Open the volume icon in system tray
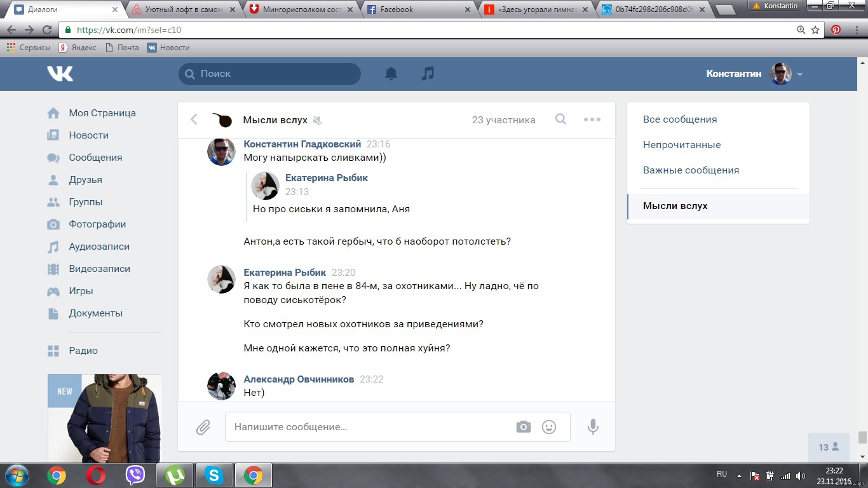Screen dimensions: 868x488 point(800,475)
